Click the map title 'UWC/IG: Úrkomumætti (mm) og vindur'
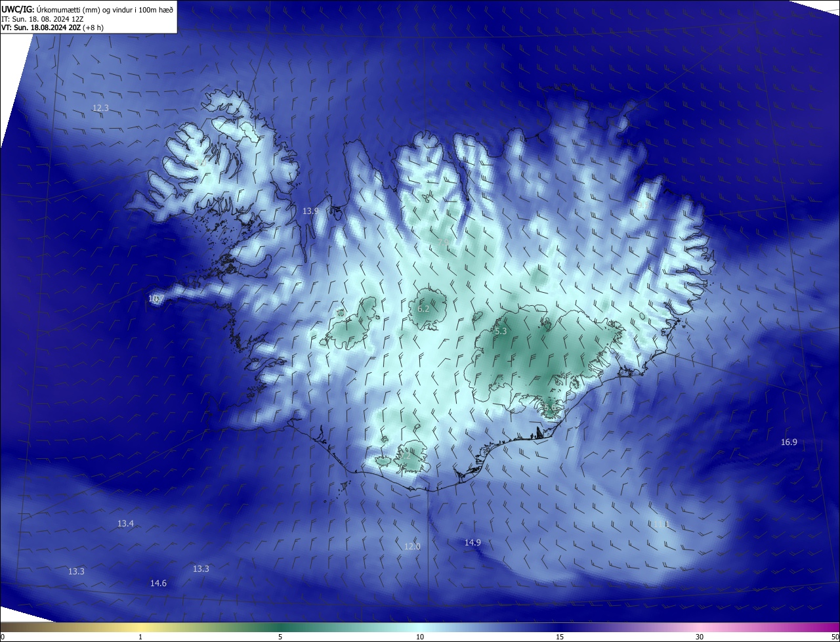The height and width of the screenshot is (642, 840). tap(87, 9)
